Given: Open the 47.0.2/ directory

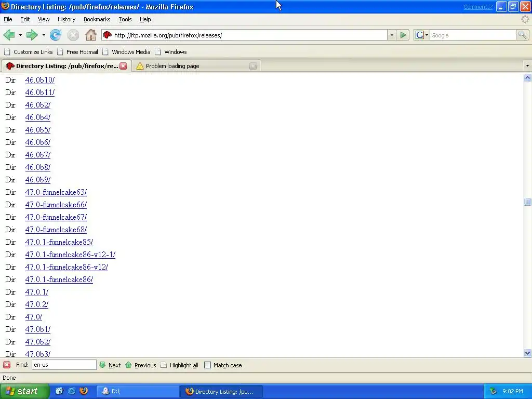Looking at the screenshot, I should pyautogui.click(x=37, y=304).
